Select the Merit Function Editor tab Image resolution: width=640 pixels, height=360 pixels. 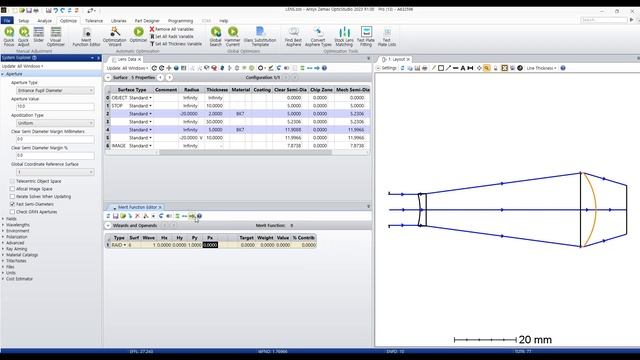pyautogui.click(x=137, y=207)
